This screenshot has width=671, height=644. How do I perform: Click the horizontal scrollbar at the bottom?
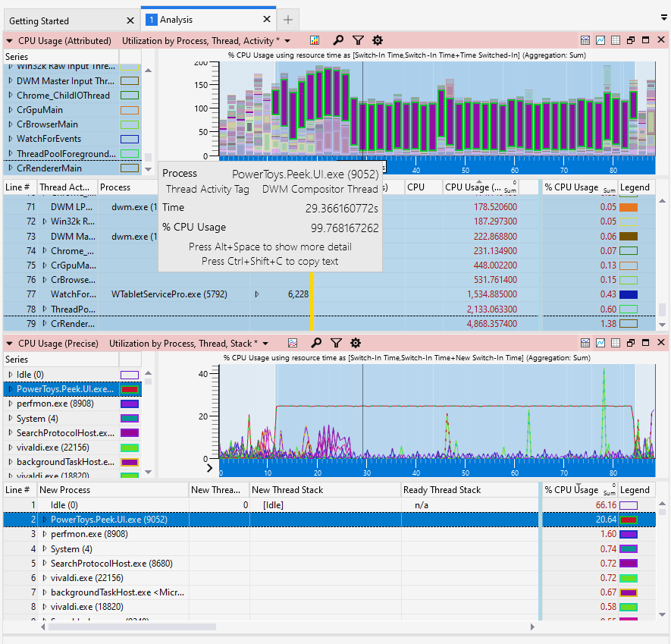click(x=132, y=627)
